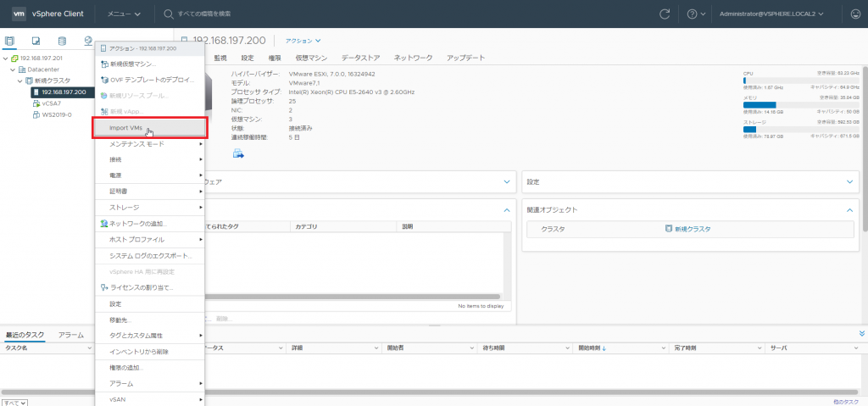The height and width of the screenshot is (406, 868).
Task: Choose 権限の追加... menu entry
Action: [150, 368]
